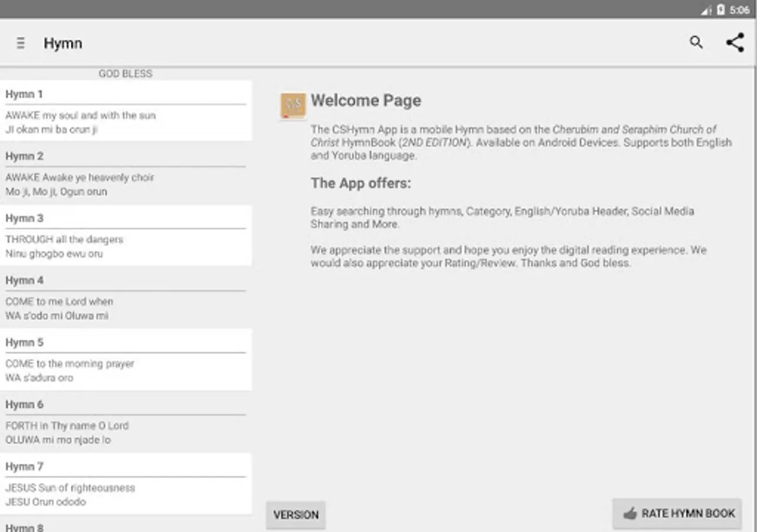Image resolution: width=757 pixels, height=532 pixels.
Task: Tap the search magnifier icon
Action: coord(696,42)
